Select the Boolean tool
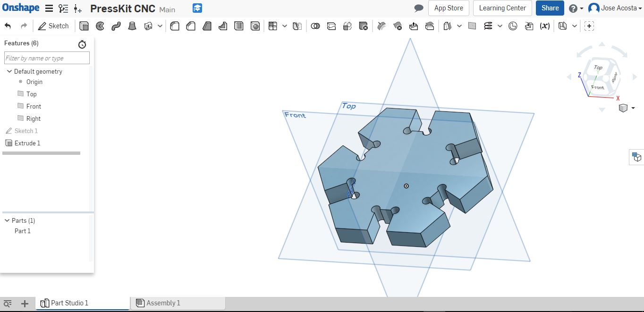 (315, 26)
